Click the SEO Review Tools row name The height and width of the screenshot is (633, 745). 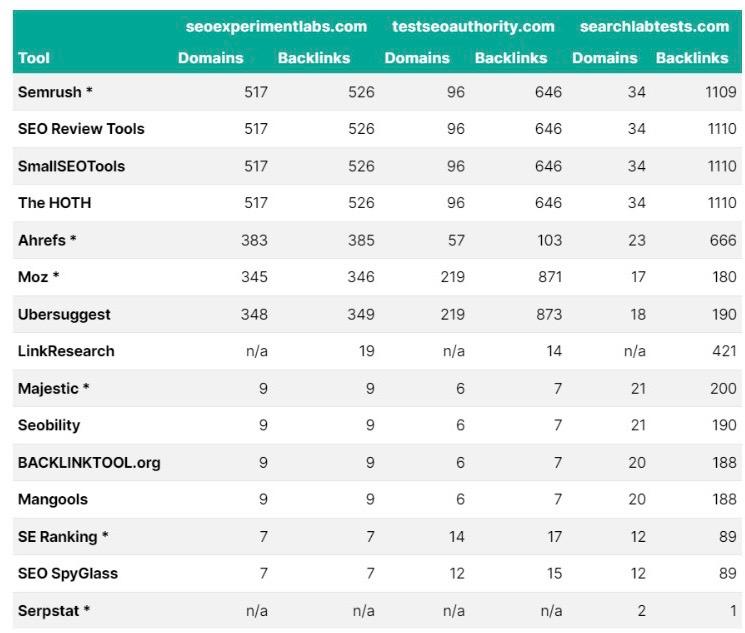pyautogui.click(x=81, y=129)
